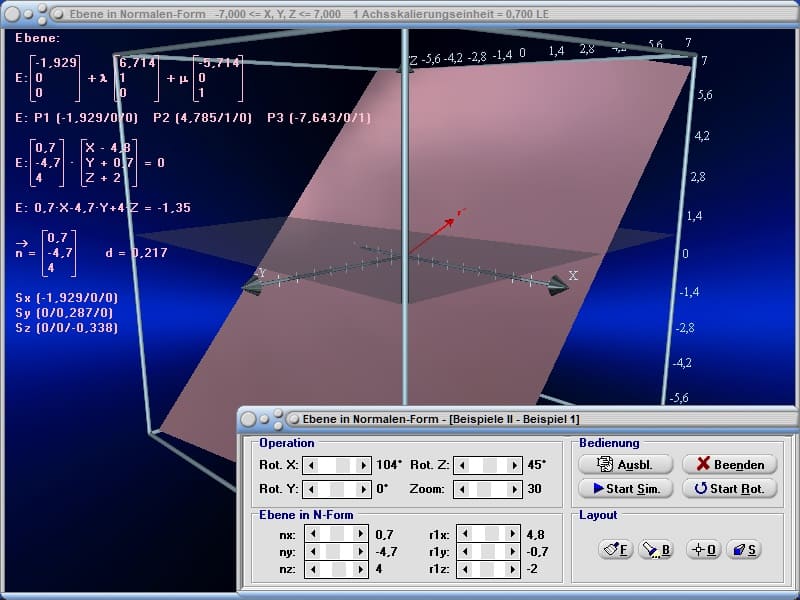Viewport: 800px width, 600px height.
Task: Raise nz using its right arrow
Action: pos(360,569)
